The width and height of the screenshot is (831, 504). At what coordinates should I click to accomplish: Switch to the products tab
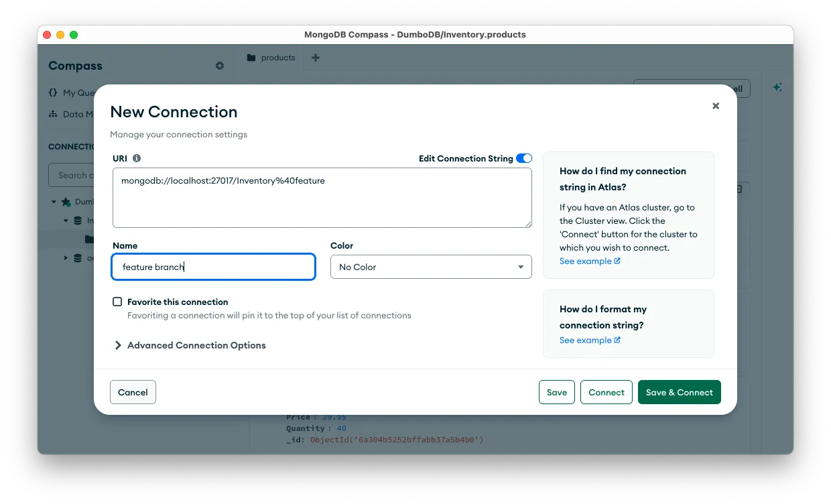271,58
